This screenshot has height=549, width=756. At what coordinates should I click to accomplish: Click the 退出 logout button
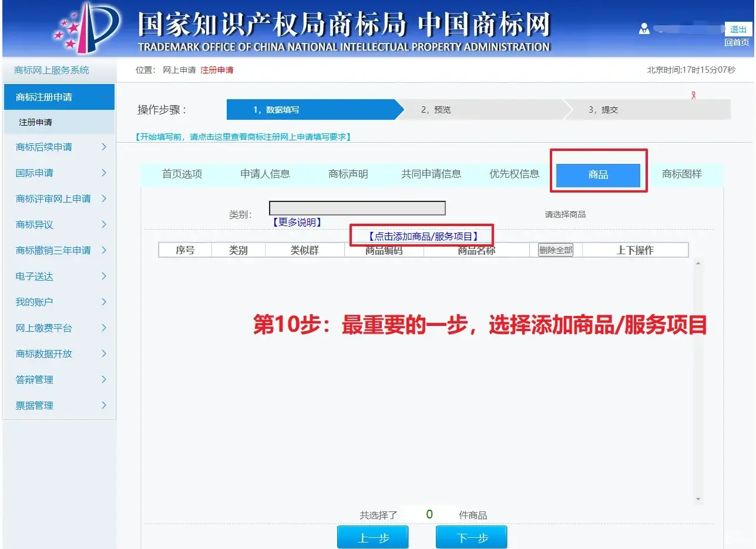coord(738,29)
